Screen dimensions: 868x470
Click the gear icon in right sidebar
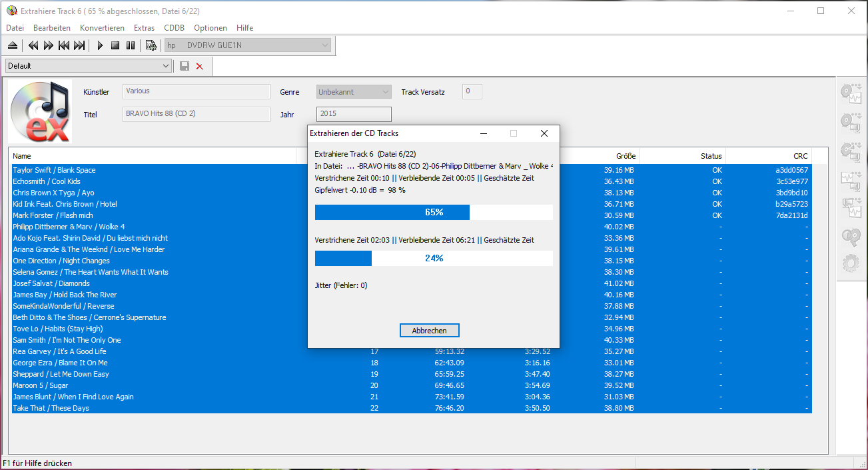pos(851,263)
